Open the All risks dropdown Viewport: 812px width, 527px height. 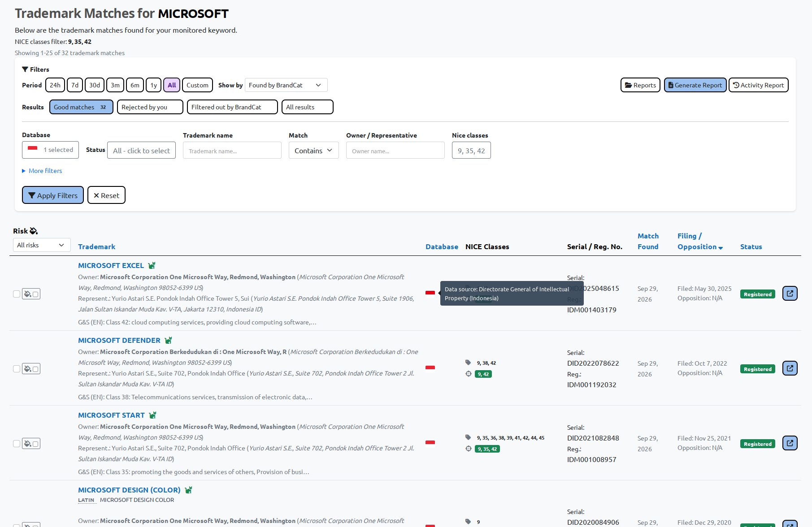[x=42, y=245]
